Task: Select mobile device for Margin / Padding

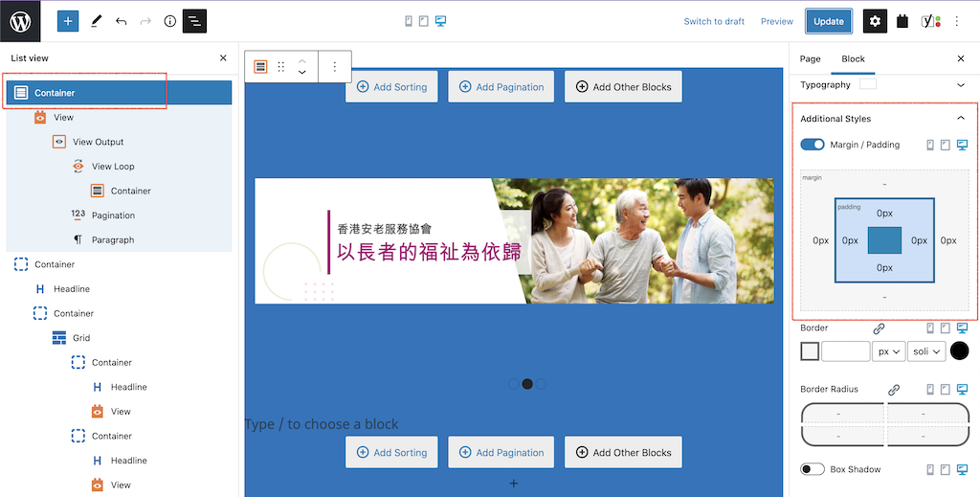Action: (930, 145)
